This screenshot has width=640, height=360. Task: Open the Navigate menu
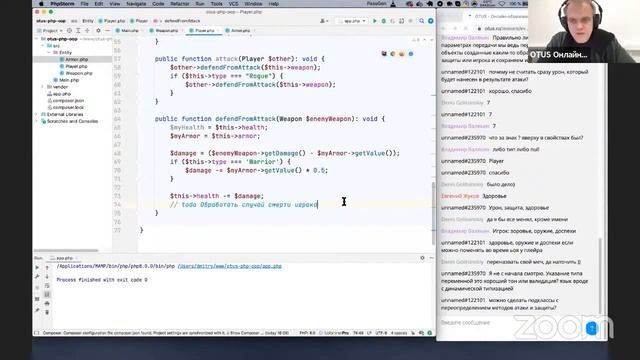[x=136, y=4]
